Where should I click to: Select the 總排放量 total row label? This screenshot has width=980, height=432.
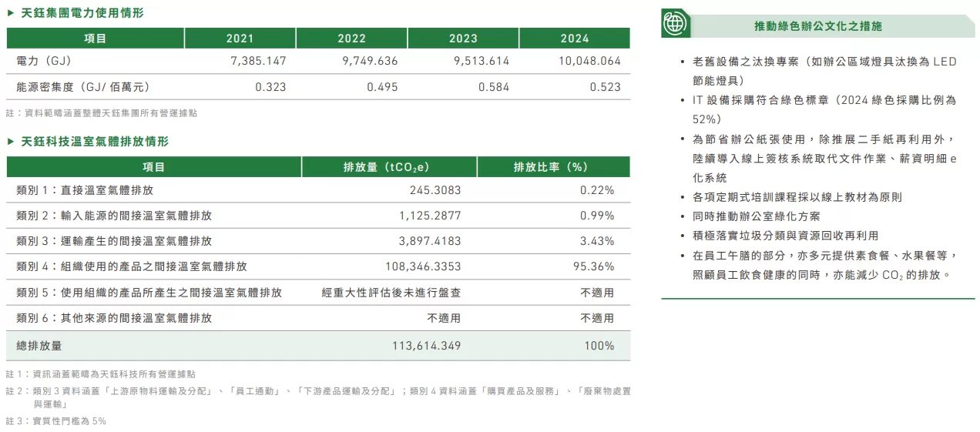coord(39,346)
